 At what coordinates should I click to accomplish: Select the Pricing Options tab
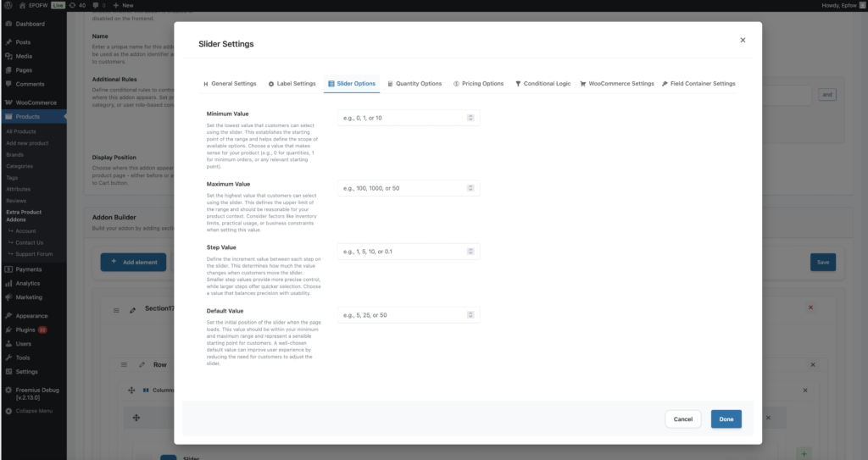coord(478,84)
